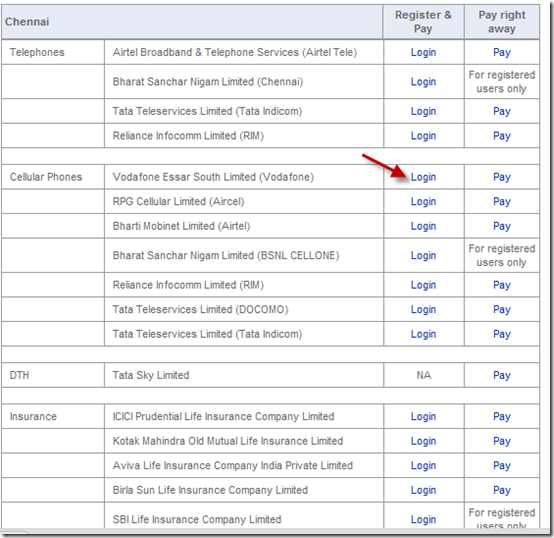Click Pay for Reliance Infocomm under Telephones
The height and width of the screenshot is (538, 554).
coord(502,136)
